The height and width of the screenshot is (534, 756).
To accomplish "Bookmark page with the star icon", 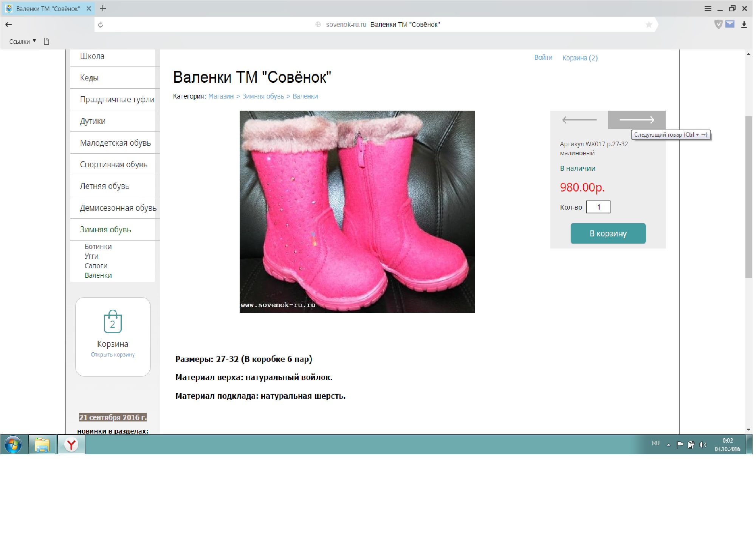I will (x=649, y=25).
